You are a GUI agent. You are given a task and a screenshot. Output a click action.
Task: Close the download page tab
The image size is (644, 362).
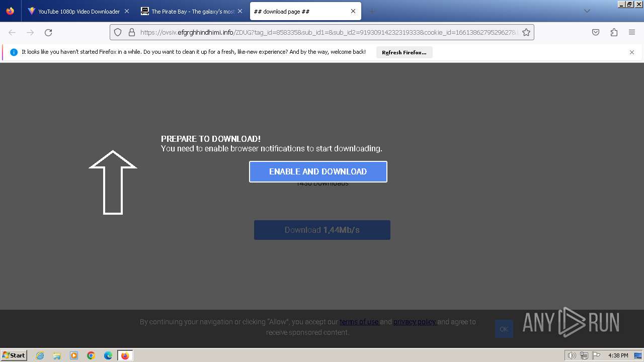point(353,11)
